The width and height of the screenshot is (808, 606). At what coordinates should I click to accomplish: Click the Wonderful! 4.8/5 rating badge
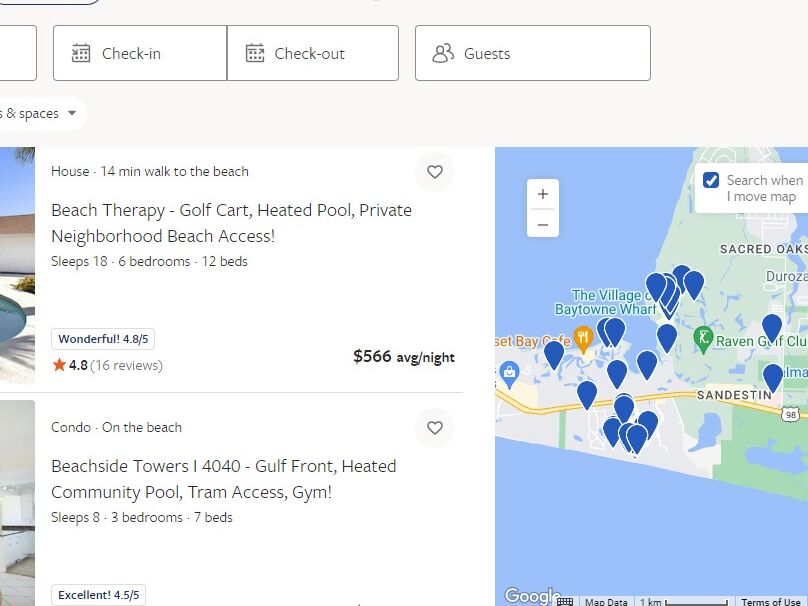(x=103, y=339)
